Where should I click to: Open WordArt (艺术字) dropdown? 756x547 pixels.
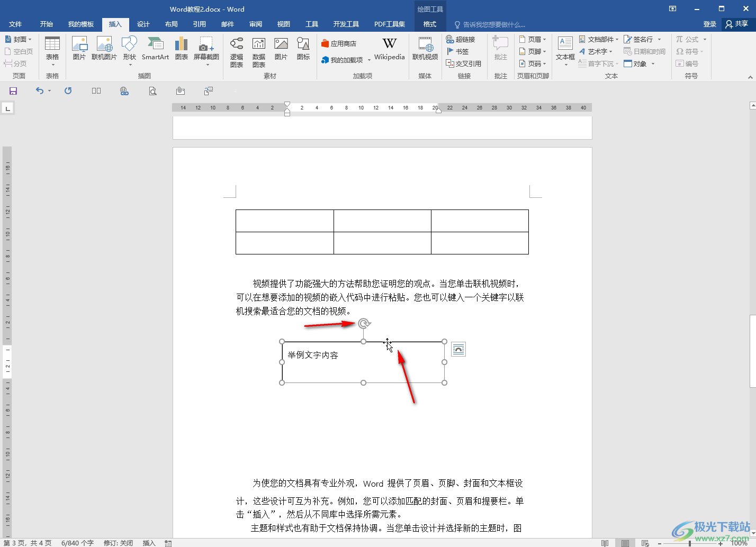(x=596, y=51)
